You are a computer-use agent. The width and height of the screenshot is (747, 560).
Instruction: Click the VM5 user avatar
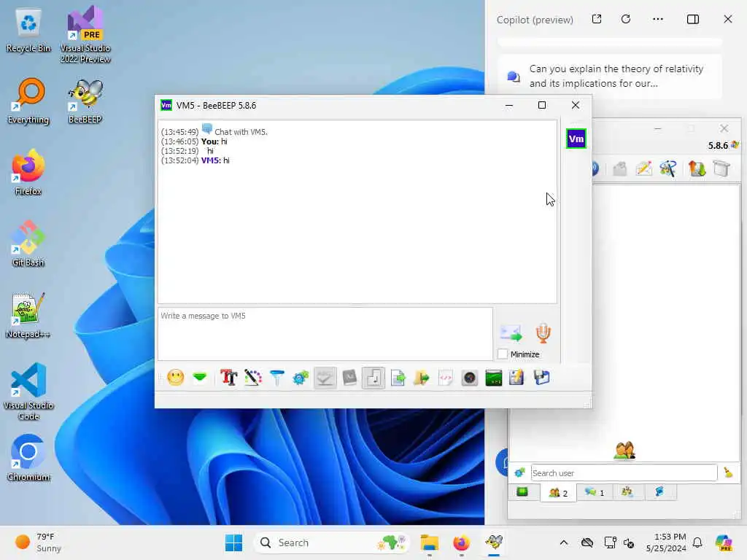pos(576,139)
